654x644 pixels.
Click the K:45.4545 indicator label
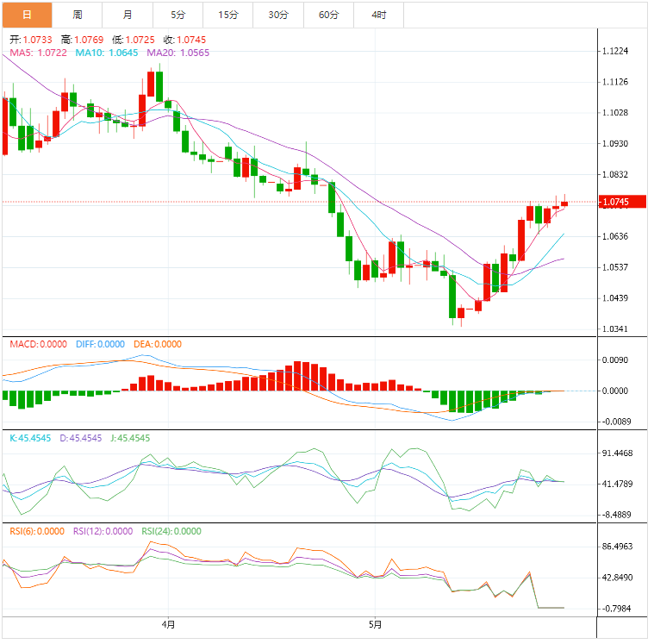(x=30, y=438)
